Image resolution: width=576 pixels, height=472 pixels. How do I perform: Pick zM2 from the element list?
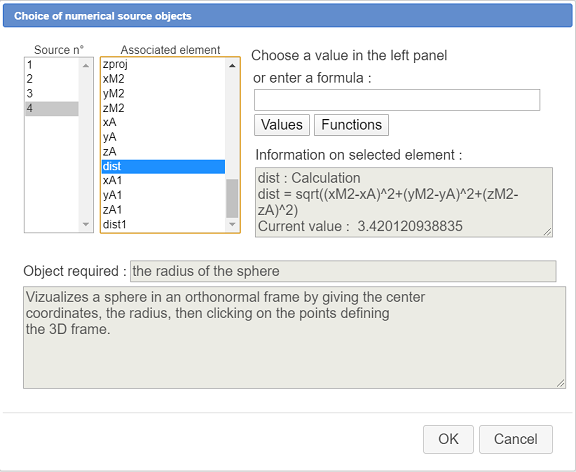(x=163, y=108)
